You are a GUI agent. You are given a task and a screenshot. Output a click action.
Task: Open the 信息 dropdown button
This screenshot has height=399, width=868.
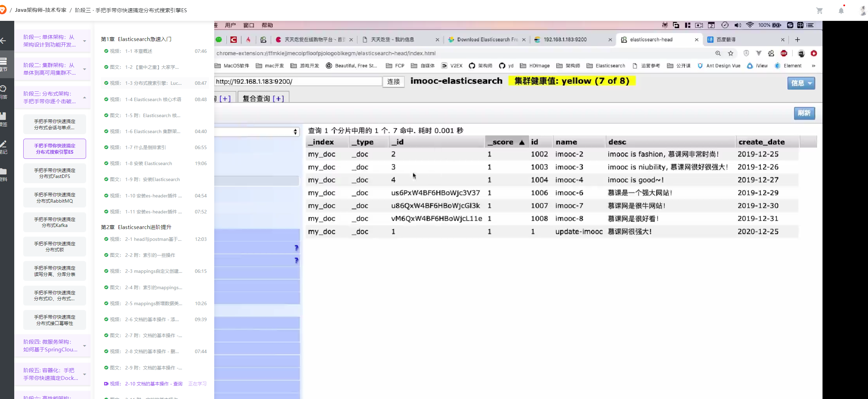tap(801, 83)
